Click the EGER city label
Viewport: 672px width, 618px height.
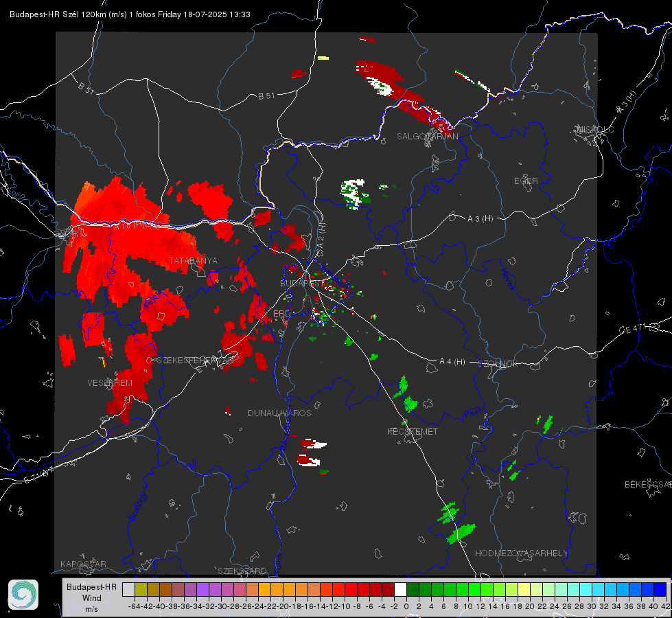tap(526, 181)
